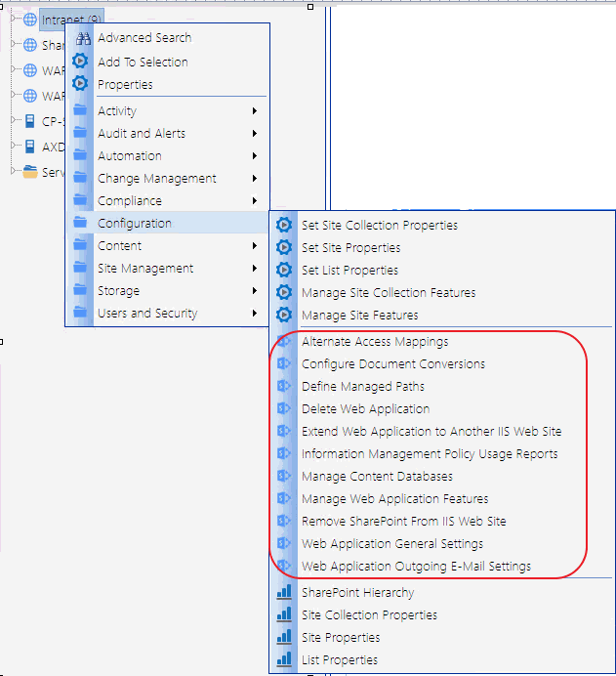The height and width of the screenshot is (676, 616).
Task: Click the globe icon of Intranet node
Action: point(29,20)
